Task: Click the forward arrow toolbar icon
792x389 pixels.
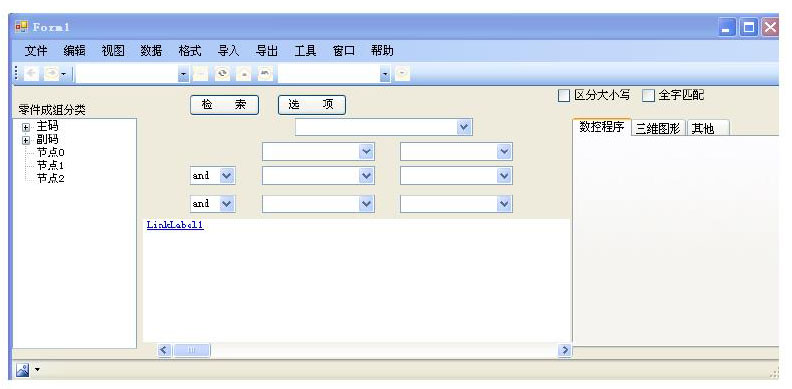Action: (x=52, y=74)
